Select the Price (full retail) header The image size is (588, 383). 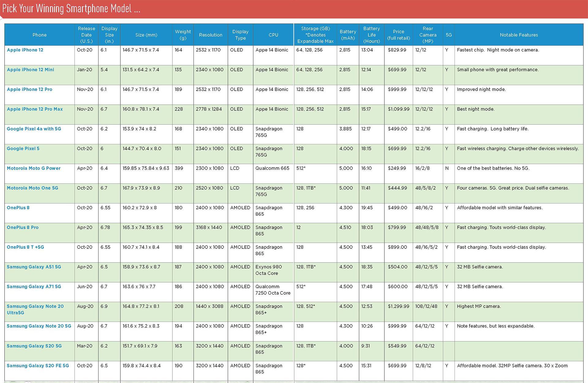[x=398, y=35]
